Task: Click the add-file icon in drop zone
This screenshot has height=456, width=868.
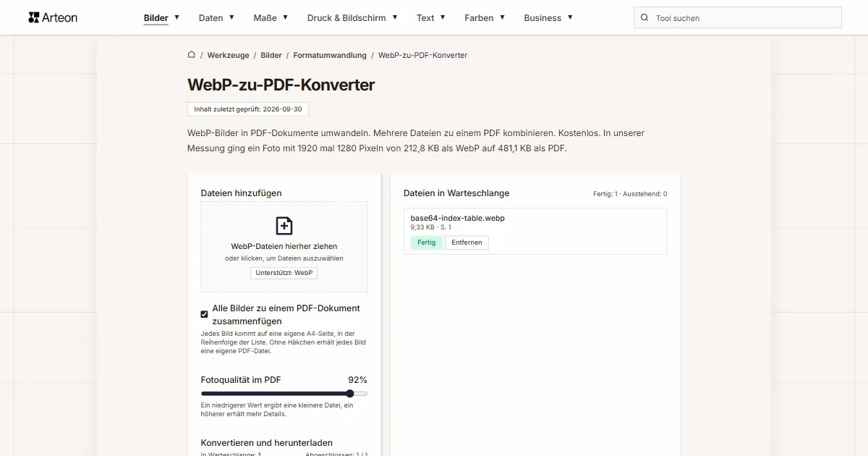Action: click(284, 226)
